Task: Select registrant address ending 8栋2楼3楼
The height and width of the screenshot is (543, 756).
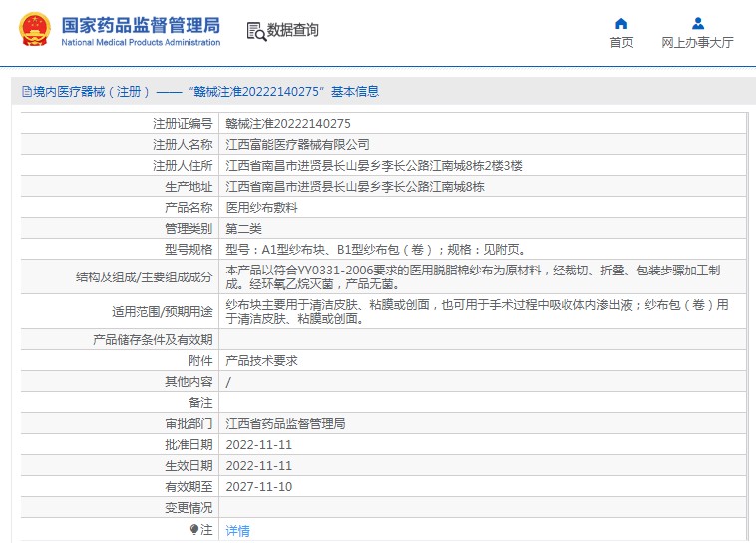Action: tap(374, 166)
